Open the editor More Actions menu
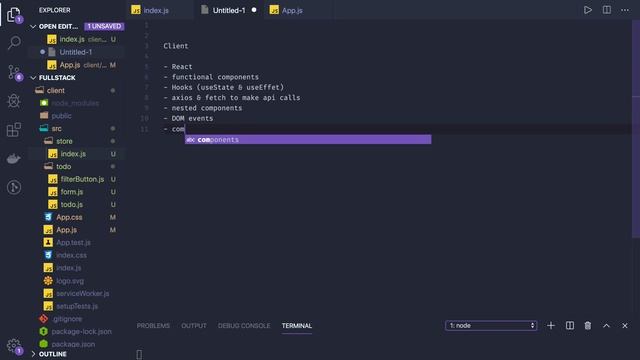This screenshot has height=360, width=640. coord(625,10)
